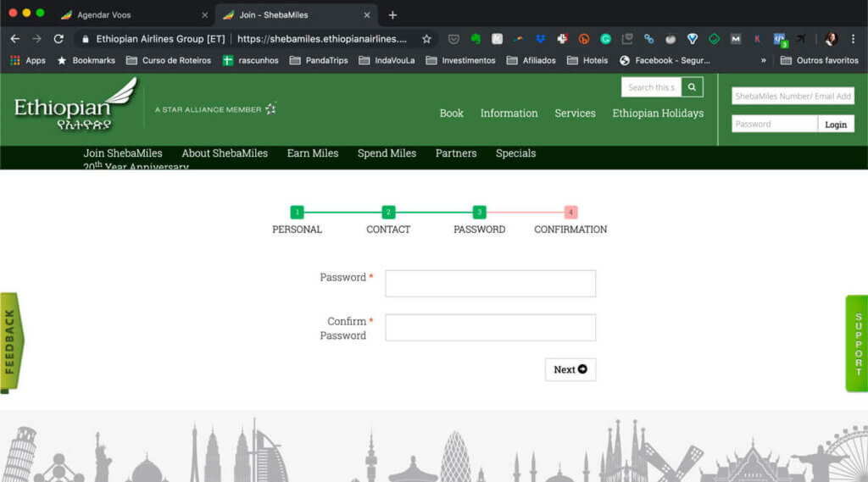The height and width of the screenshot is (482, 868).
Task: Reload the page
Action: point(58,39)
